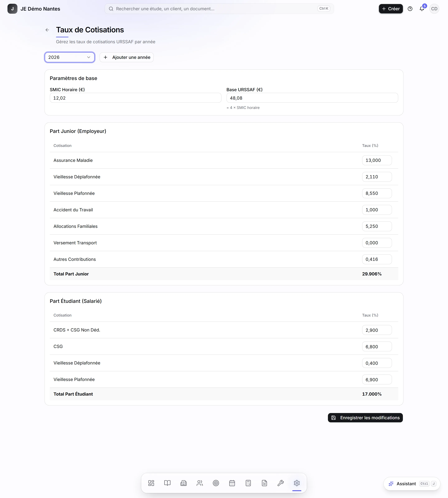Edit the Versement Transport rate field
Viewport: 448px width, 498px height.
pyautogui.click(x=377, y=243)
